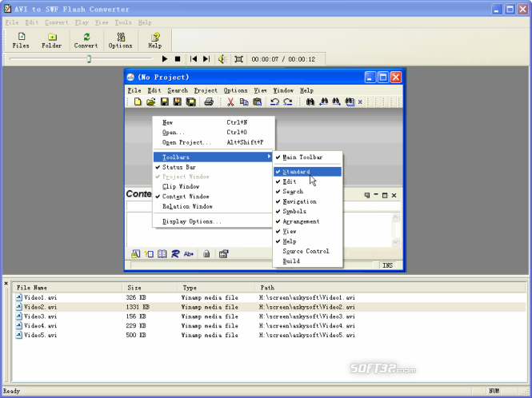532x398 pixels.
Task: Click the Paste clipboard icon
Action: tap(258, 101)
